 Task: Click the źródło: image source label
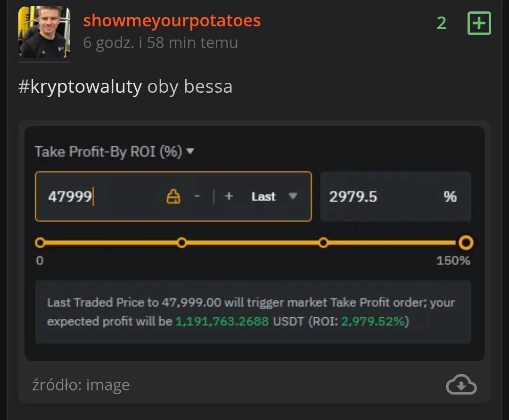81,385
